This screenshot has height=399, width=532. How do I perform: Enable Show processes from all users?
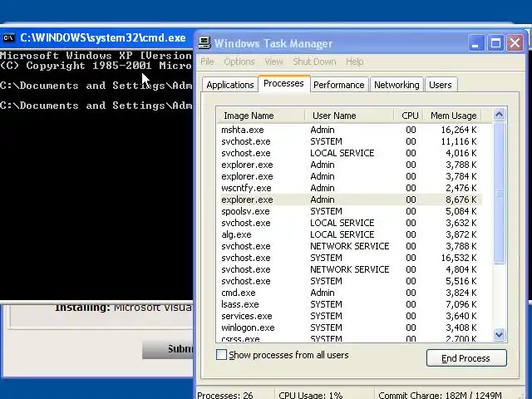coord(222,355)
